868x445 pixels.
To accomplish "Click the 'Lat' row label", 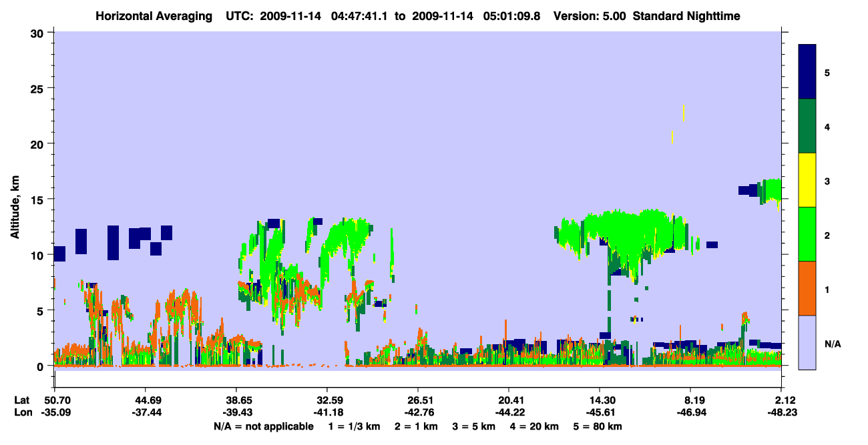I will (22, 400).
